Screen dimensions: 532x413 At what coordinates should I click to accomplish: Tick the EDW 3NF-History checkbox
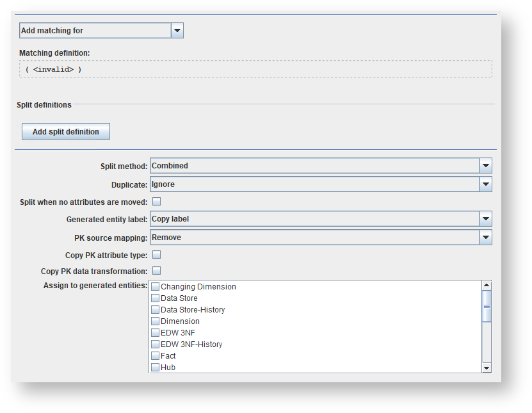(155, 344)
